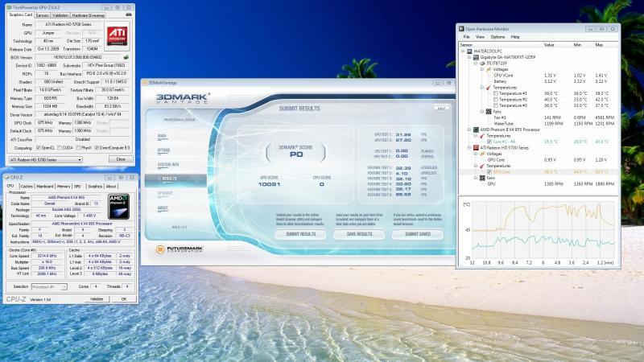
Task: Click Voltages lightning icon under ITE IT8720F
Action: click(x=489, y=69)
